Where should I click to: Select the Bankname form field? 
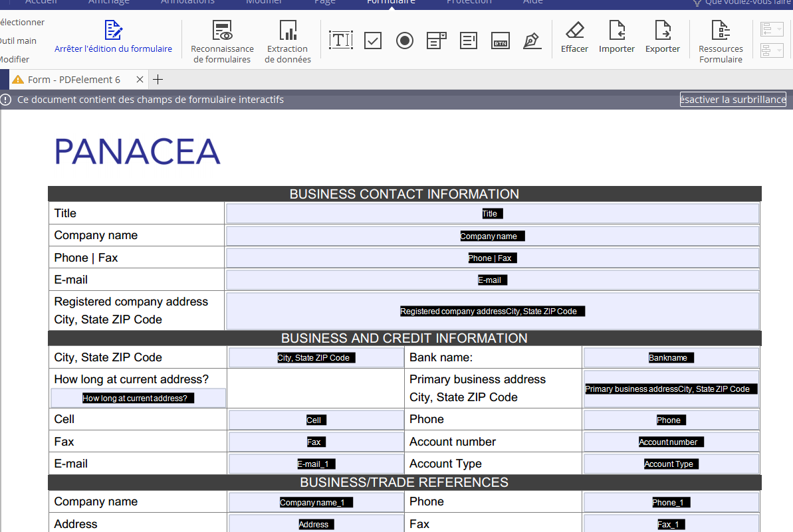(x=671, y=357)
